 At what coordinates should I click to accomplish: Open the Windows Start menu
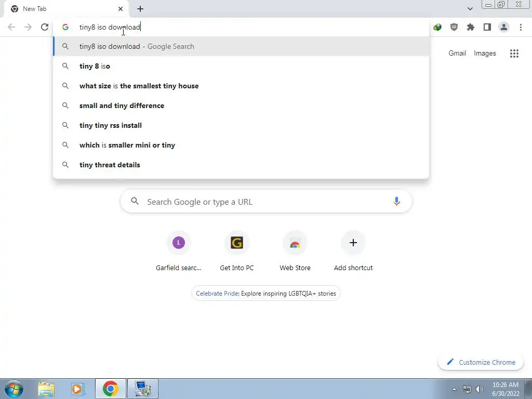(x=14, y=389)
